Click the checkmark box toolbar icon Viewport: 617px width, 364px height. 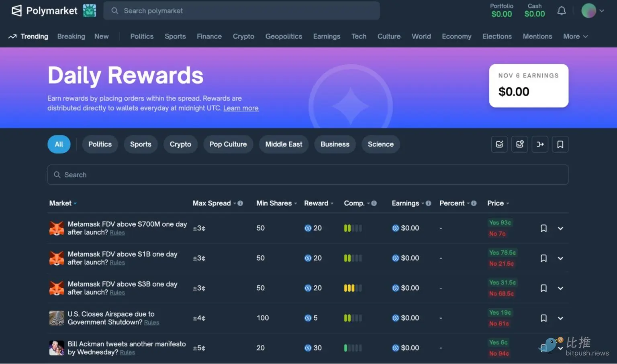pyautogui.click(x=499, y=144)
